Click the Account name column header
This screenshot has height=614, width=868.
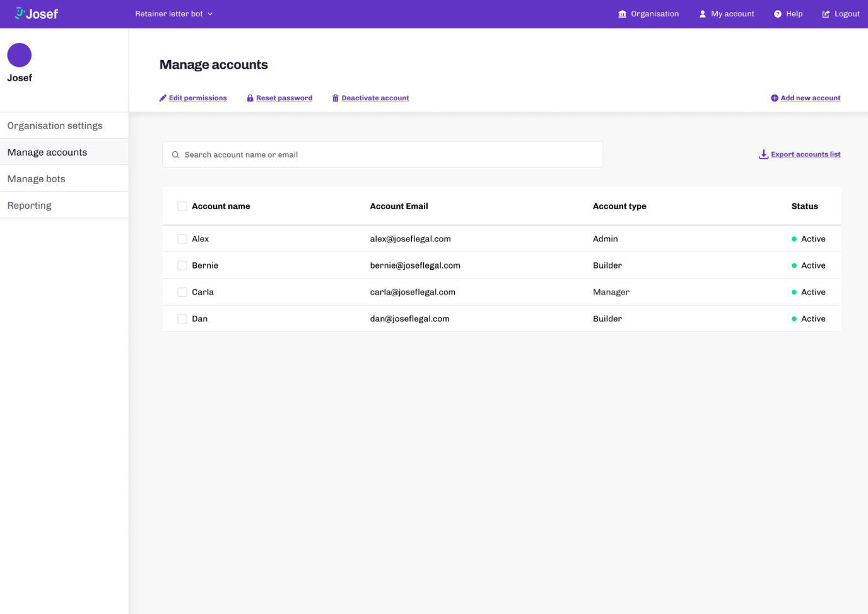221,206
